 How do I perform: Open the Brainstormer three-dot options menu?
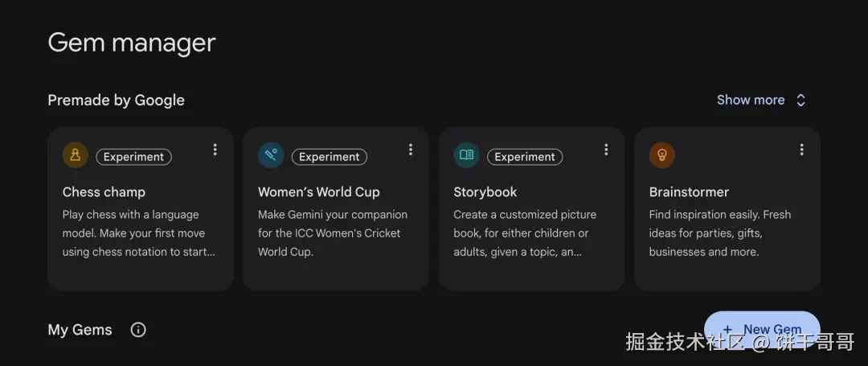801,150
